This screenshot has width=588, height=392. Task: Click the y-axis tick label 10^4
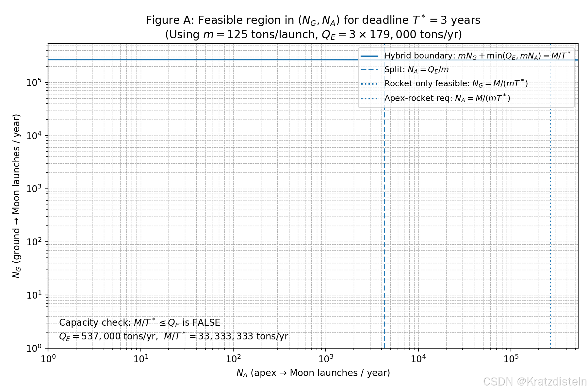(34, 136)
